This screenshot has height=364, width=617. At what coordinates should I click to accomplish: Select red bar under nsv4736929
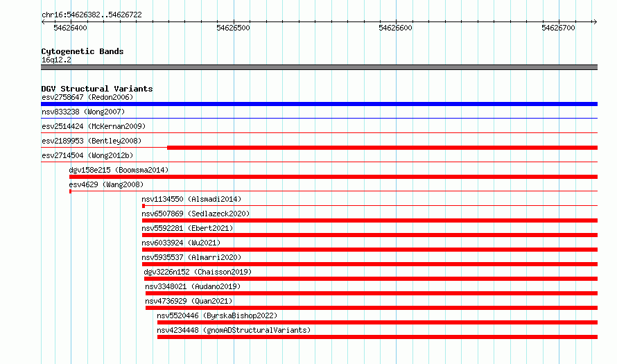click(x=372, y=308)
